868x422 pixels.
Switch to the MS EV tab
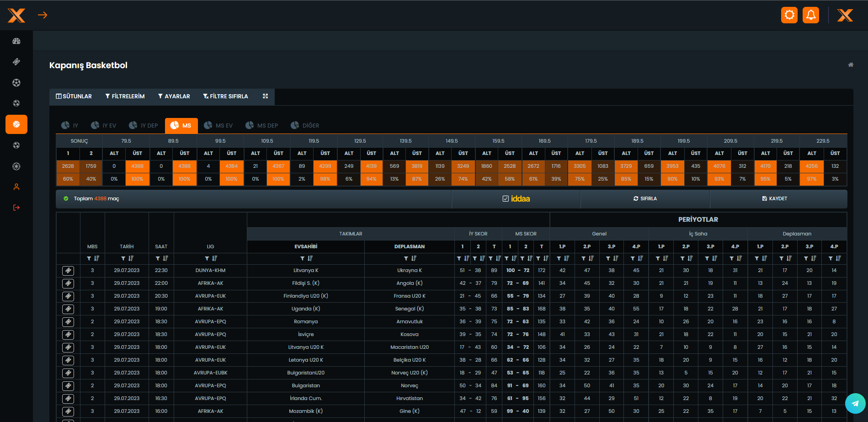coord(218,126)
